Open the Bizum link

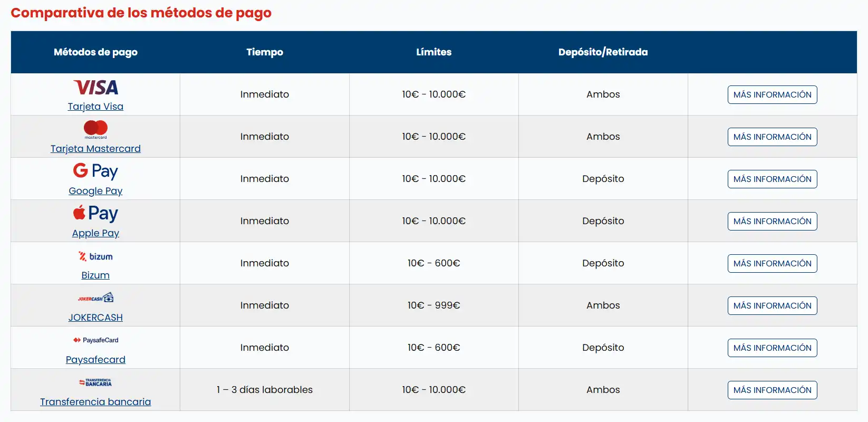(x=95, y=275)
